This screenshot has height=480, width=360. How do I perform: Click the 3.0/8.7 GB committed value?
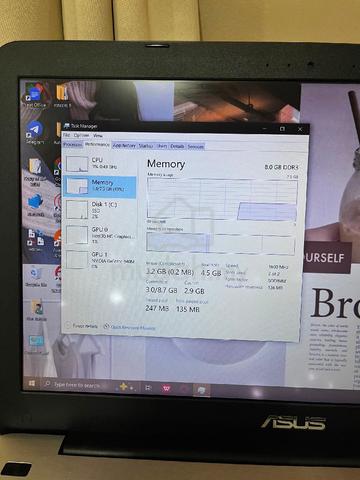coord(161,290)
